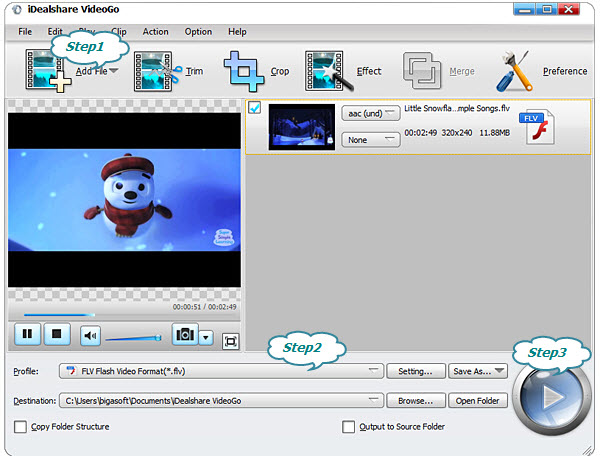Open the Edit menu
Screen dimensions: 600x456
(x=55, y=32)
